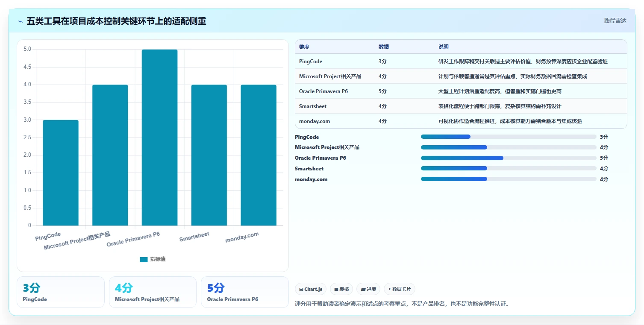Image resolution: width=644 pixels, height=325 pixels.
Task: Click the lightning icon beside the header title
Action: pyautogui.click(x=21, y=21)
